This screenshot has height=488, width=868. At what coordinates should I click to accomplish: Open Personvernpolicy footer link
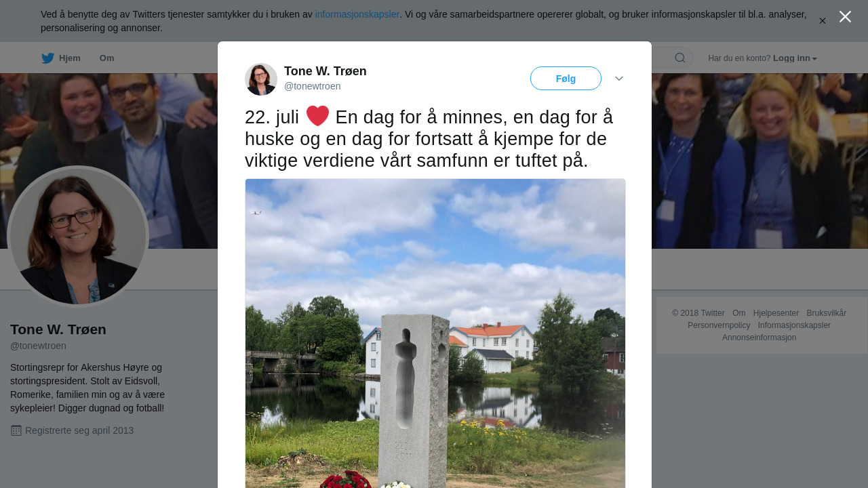pyautogui.click(x=719, y=325)
